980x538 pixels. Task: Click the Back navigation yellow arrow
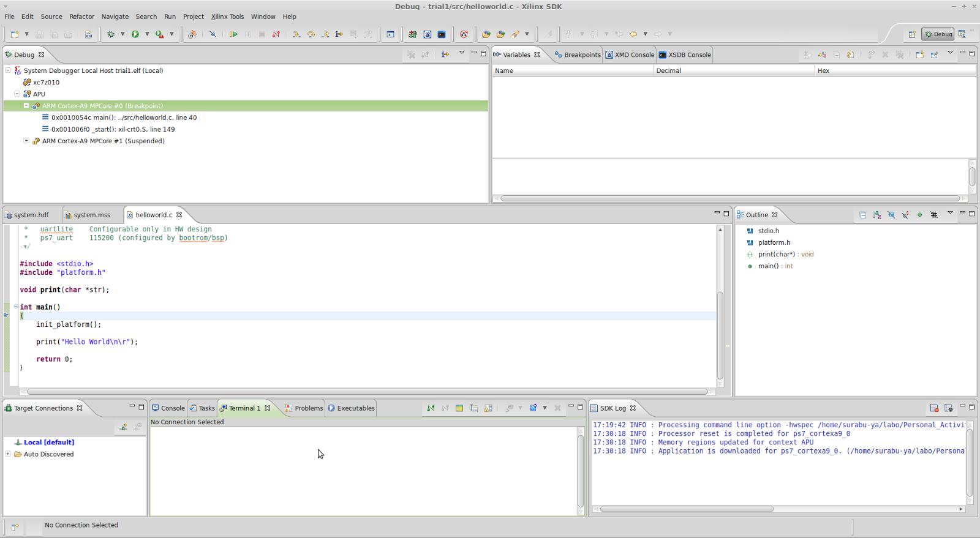pos(633,34)
